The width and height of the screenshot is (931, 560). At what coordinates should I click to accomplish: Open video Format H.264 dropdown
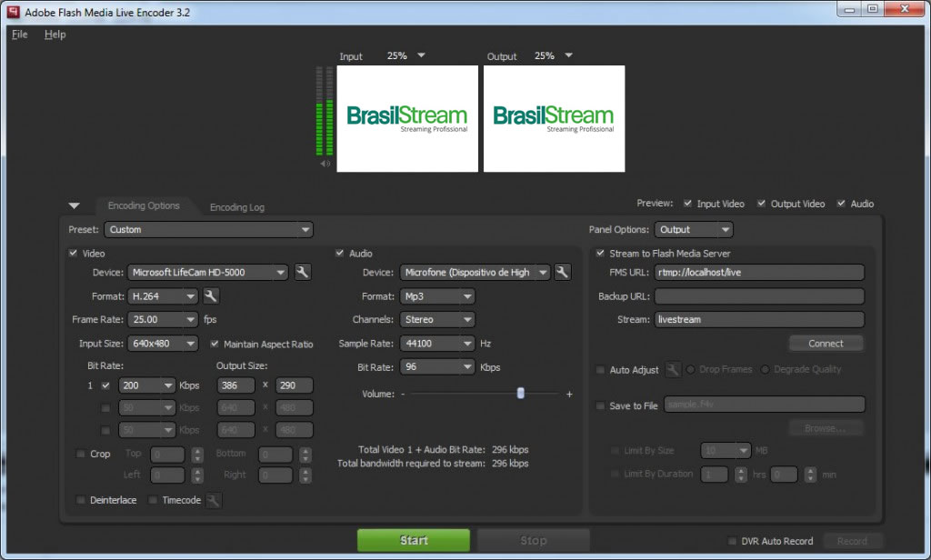[x=163, y=295]
